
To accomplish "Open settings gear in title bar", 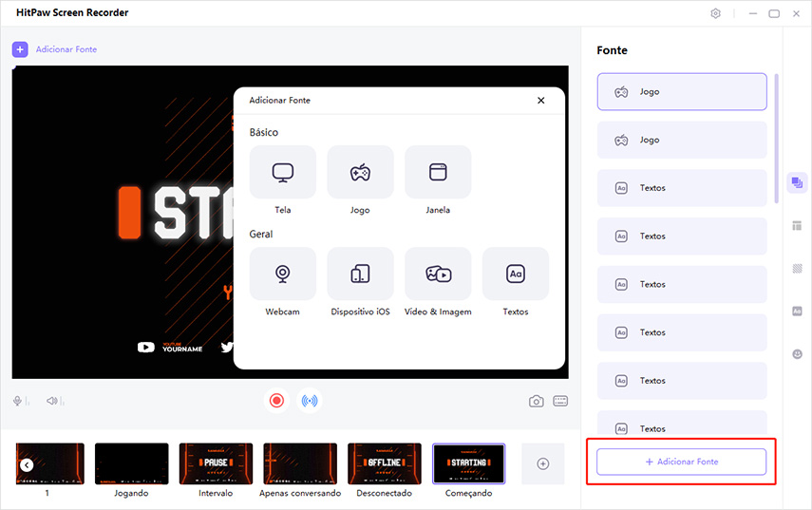I will tap(715, 13).
